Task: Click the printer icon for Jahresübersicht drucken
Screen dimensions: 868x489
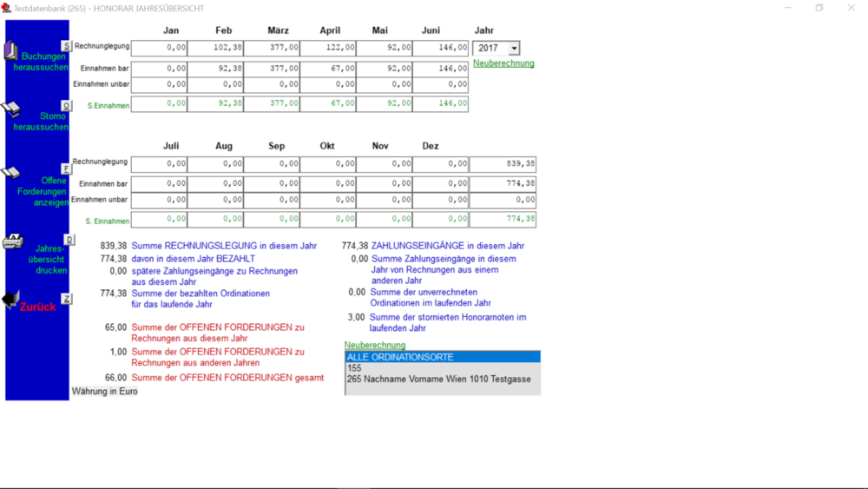Action: (13, 241)
